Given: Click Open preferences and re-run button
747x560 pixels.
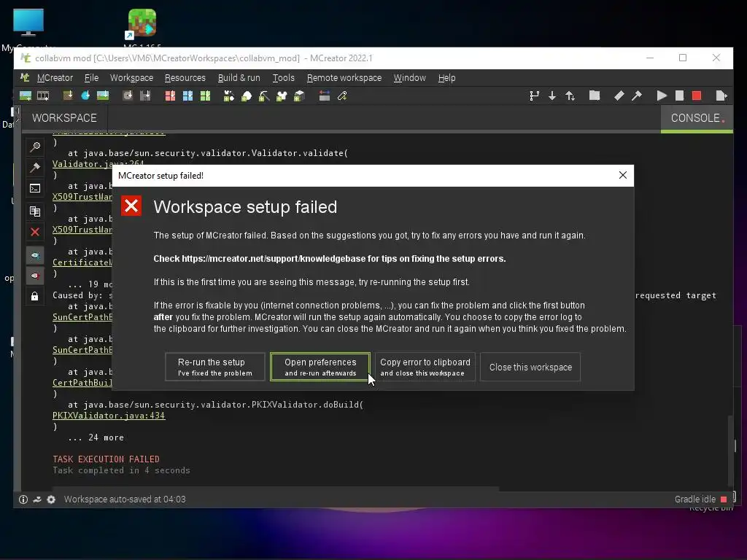Looking at the screenshot, I should pos(320,367).
